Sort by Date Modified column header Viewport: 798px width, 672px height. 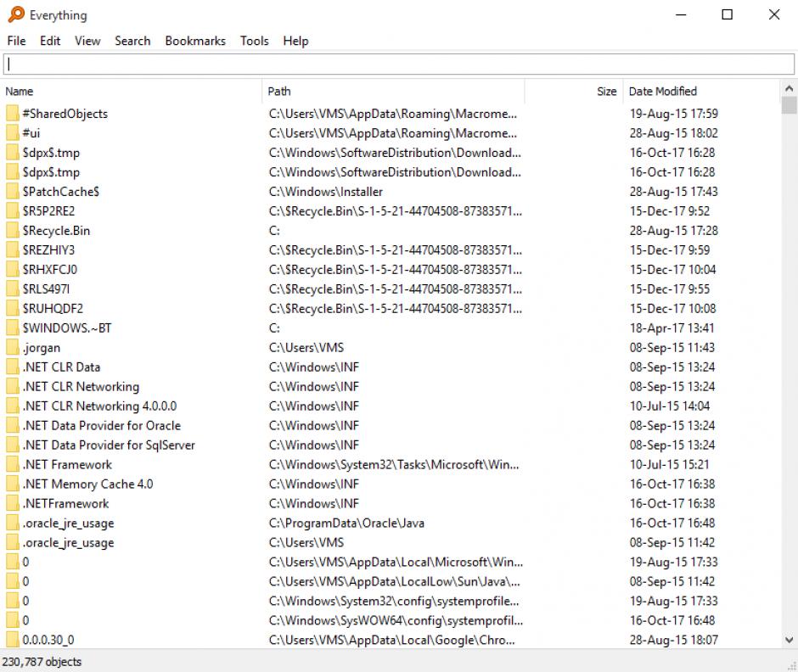pos(662,92)
